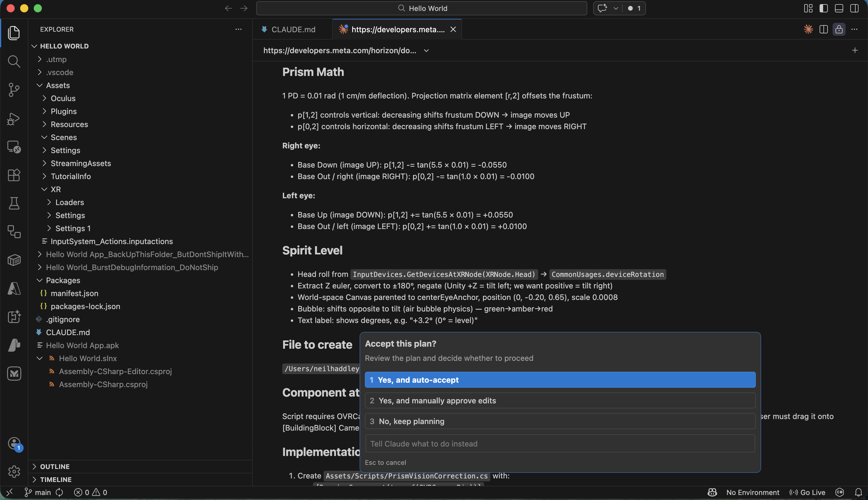Viewport: 868px width, 500px height.
Task: Toggle the primary sidebar visibility
Action: pos(824,8)
